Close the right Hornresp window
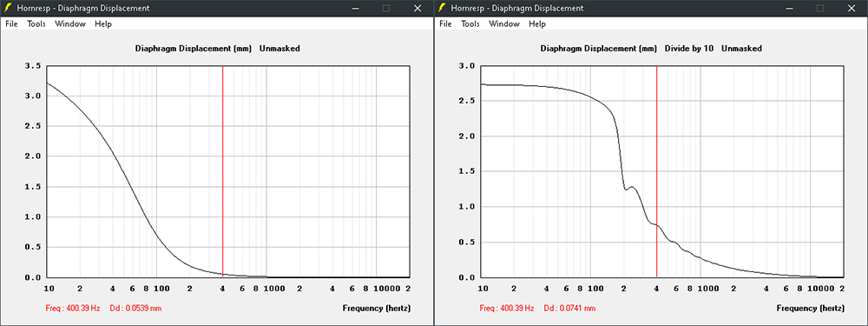The image size is (868, 326). [852, 9]
